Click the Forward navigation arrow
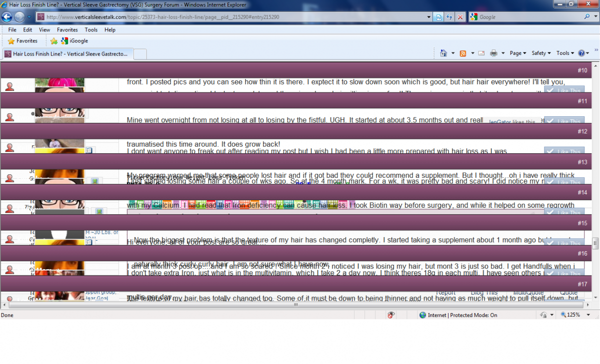Image resolution: width=600 pixels, height=364 pixels. point(19,16)
